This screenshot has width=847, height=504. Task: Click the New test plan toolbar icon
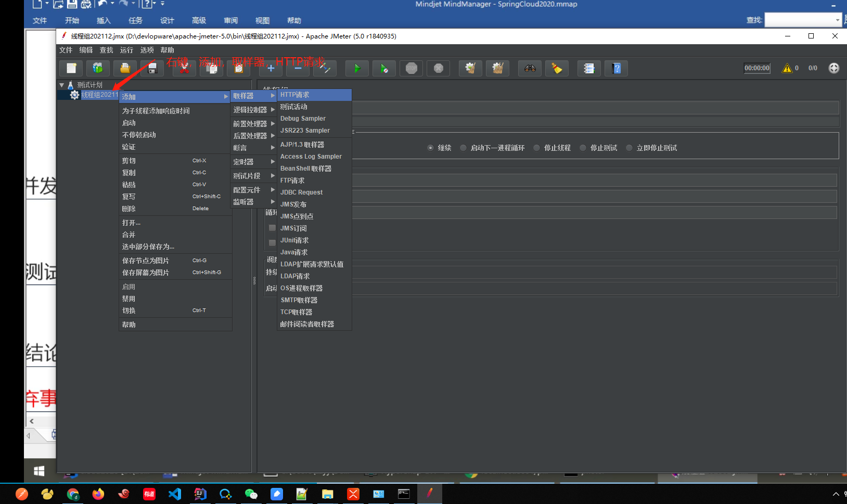(x=71, y=68)
